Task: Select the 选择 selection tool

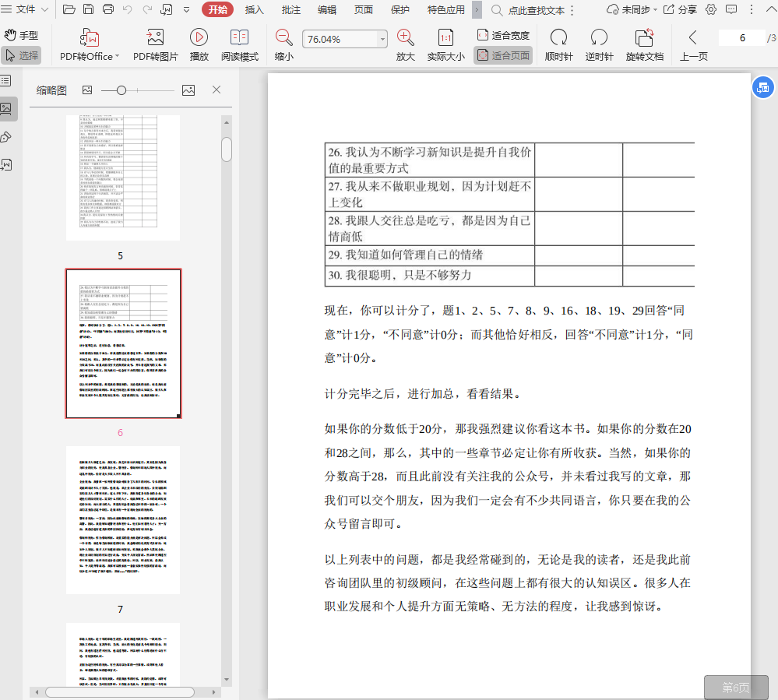Action: (x=21, y=55)
